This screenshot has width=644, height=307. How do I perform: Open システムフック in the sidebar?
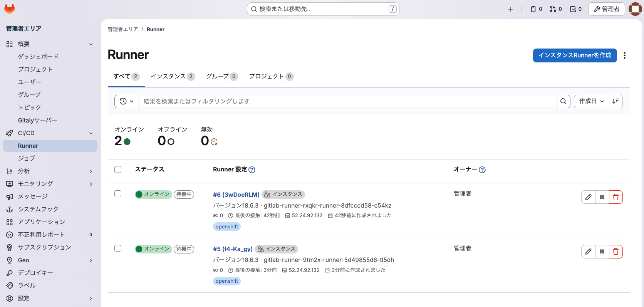coord(50,209)
